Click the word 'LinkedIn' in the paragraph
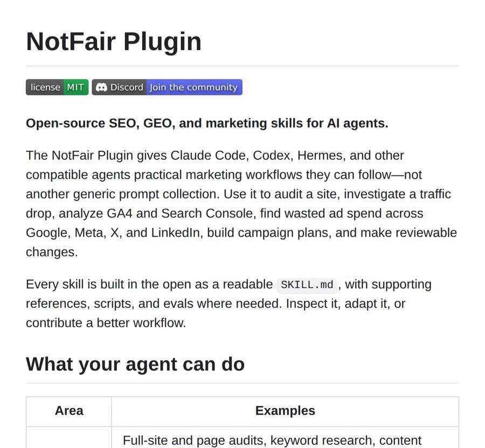The image size is (485, 448). [176, 233]
